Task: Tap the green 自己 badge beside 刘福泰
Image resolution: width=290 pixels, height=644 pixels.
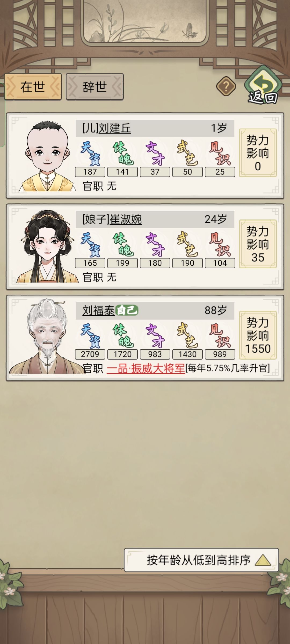Action: pos(127,310)
